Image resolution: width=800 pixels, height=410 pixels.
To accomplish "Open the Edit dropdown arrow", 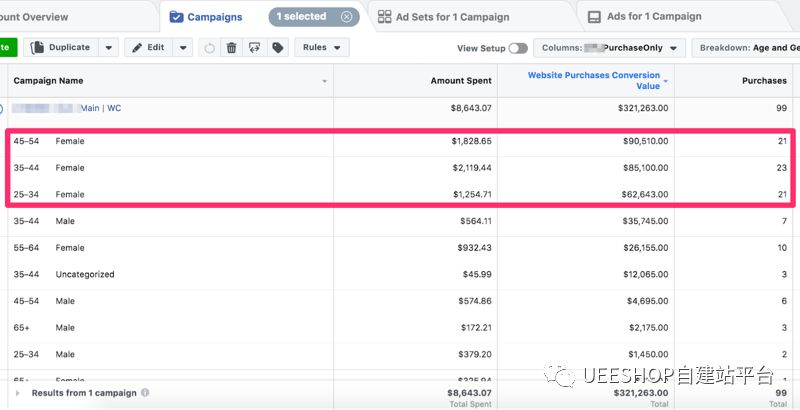I will (x=183, y=48).
